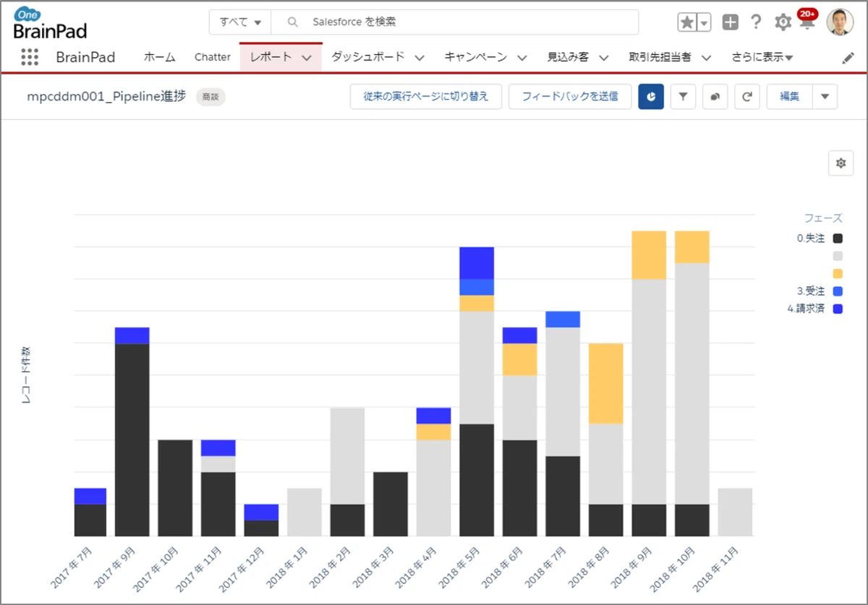
Task: Toggle the chart display button
Action: coord(651,96)
